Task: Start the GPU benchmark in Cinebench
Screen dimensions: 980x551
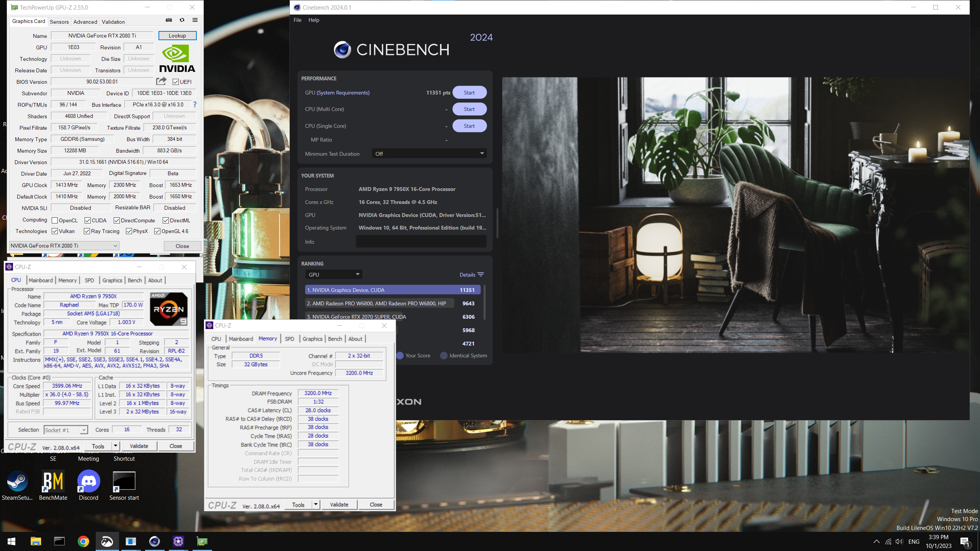Action: pos(469,93)
